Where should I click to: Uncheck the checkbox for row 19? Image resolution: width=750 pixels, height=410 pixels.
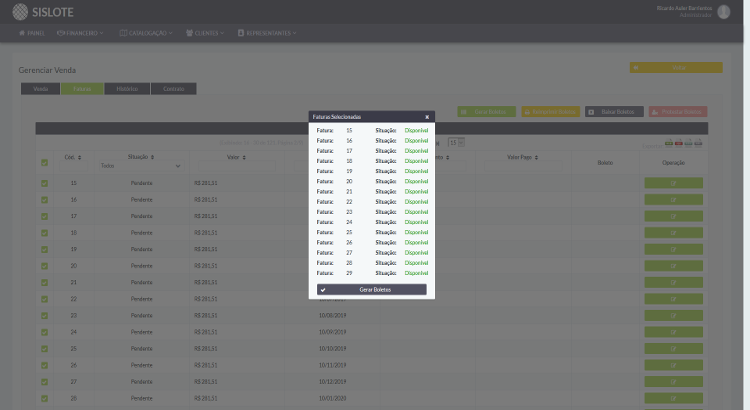pos(44,249)
